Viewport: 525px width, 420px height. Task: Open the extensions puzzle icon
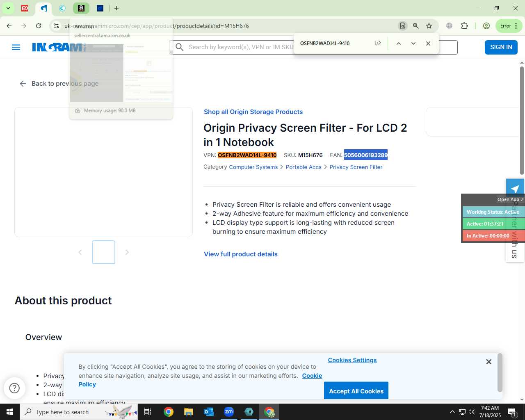click(x=464, y=26)
